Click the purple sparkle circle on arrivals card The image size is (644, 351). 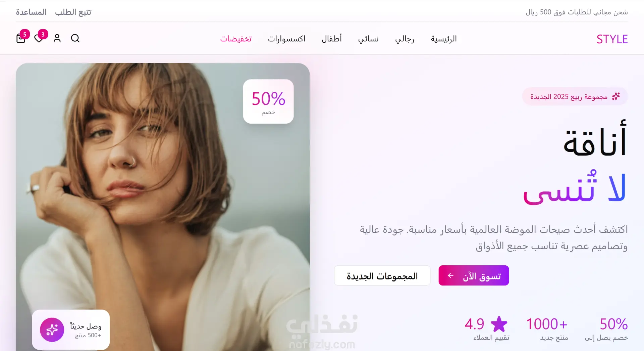[x=52, y=330]
